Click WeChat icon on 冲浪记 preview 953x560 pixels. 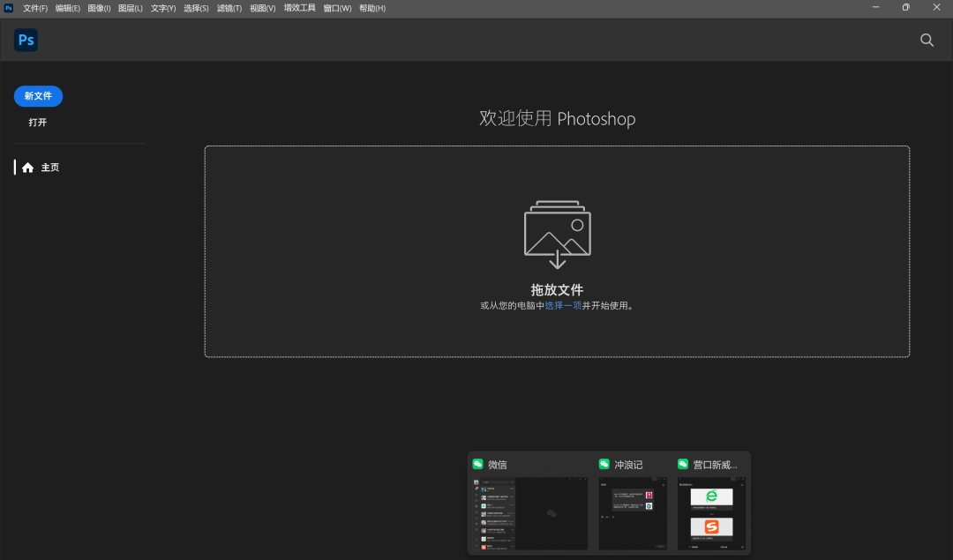pyautogui.click(x=604, y=464)
